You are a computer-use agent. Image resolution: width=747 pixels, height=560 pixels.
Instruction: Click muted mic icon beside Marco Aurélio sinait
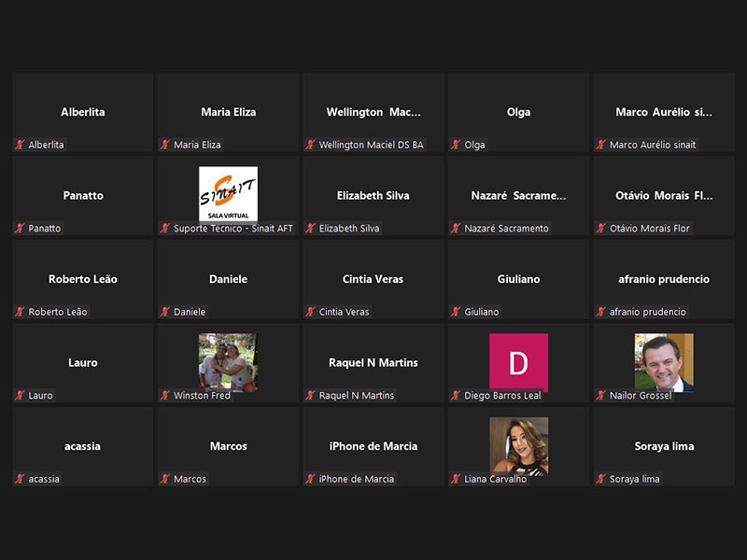point(601,145)
